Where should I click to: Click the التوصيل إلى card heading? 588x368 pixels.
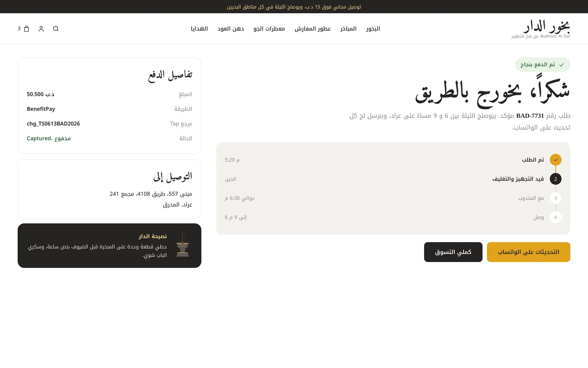173,177
